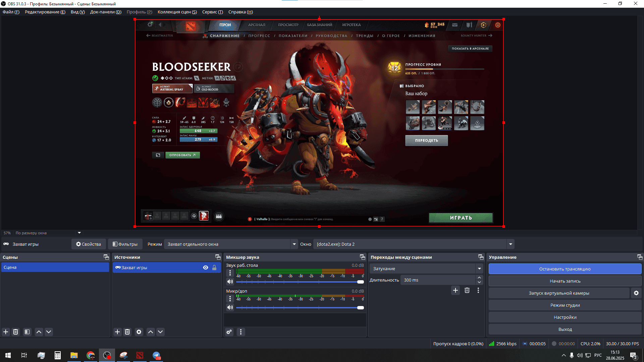Mute the Микр/доп audio channel
This screenshot has height=362, width=644.
pos(230,307)
